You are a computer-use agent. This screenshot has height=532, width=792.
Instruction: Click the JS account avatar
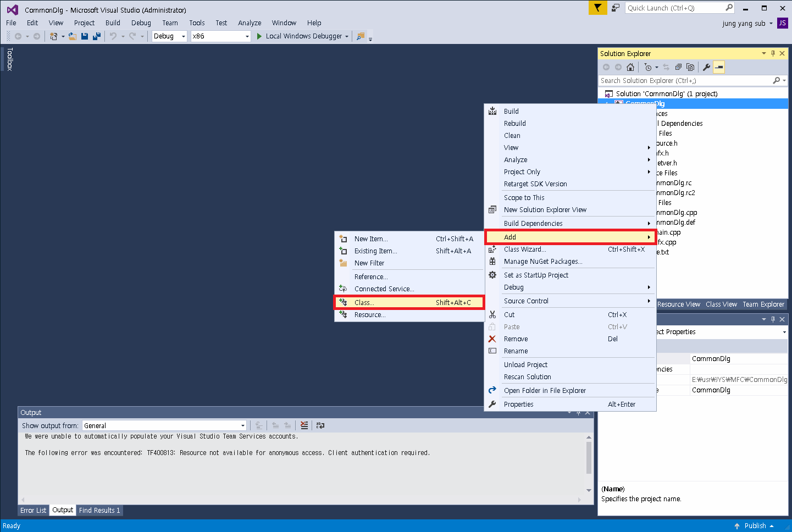click(782, 23)
